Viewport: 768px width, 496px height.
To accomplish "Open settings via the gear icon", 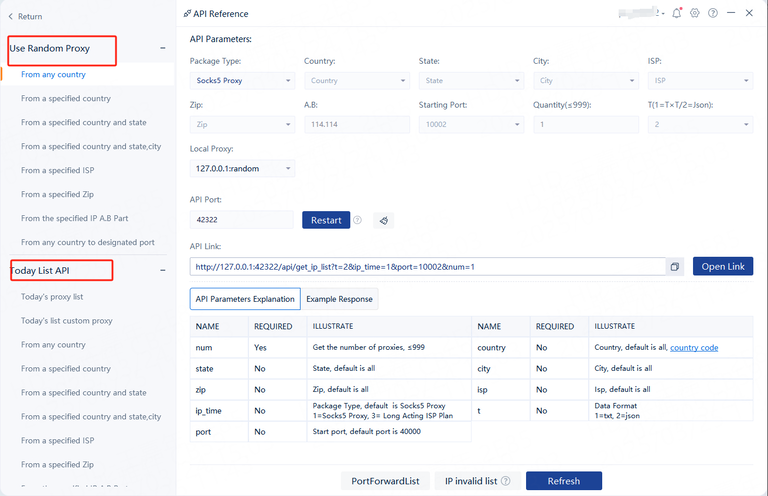I will (x=695, y=14).
